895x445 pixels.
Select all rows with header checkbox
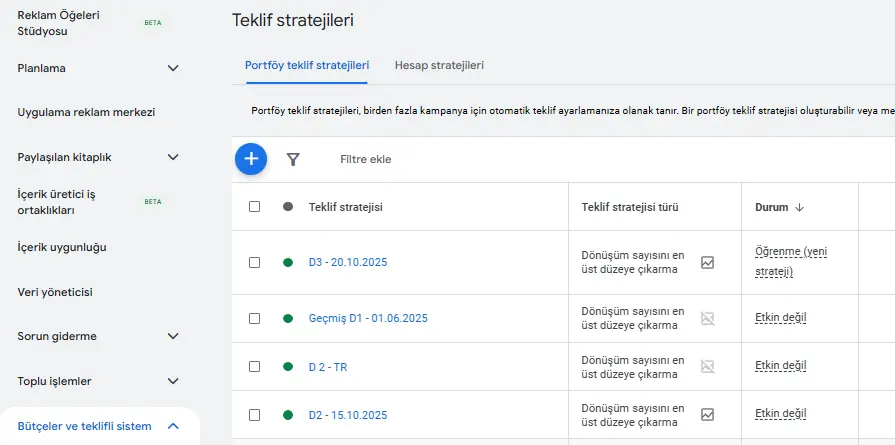[x=254, y=207]
